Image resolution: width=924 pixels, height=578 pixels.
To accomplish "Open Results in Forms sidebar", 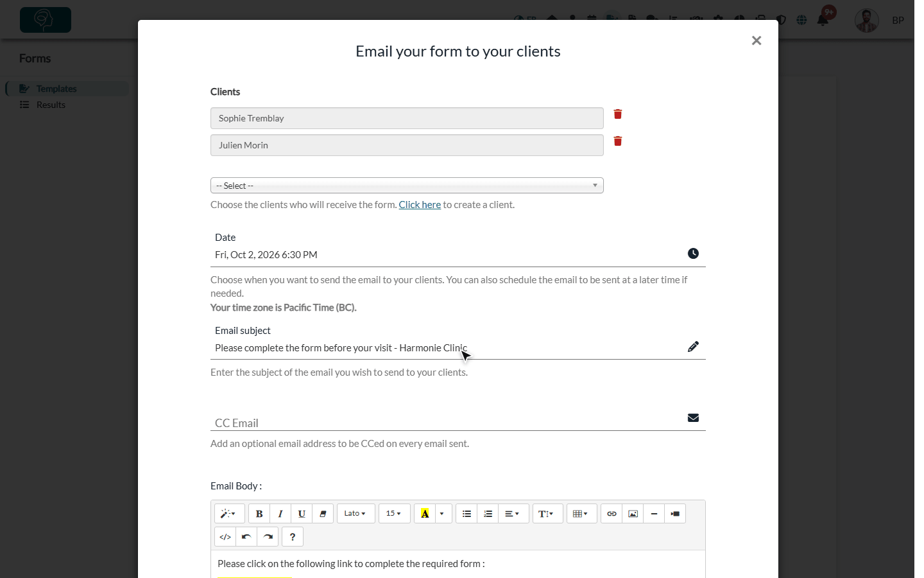I will click(x=51, y=105).
